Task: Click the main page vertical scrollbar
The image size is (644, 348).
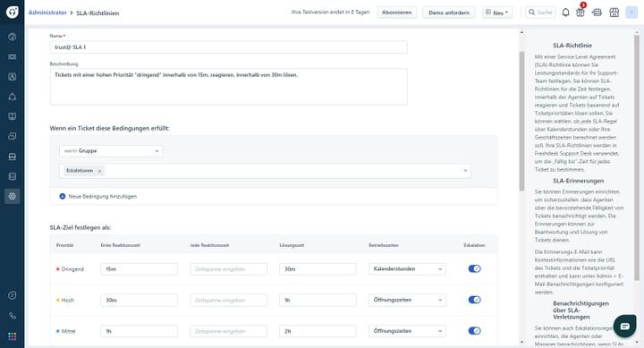Action: (522, 121)
